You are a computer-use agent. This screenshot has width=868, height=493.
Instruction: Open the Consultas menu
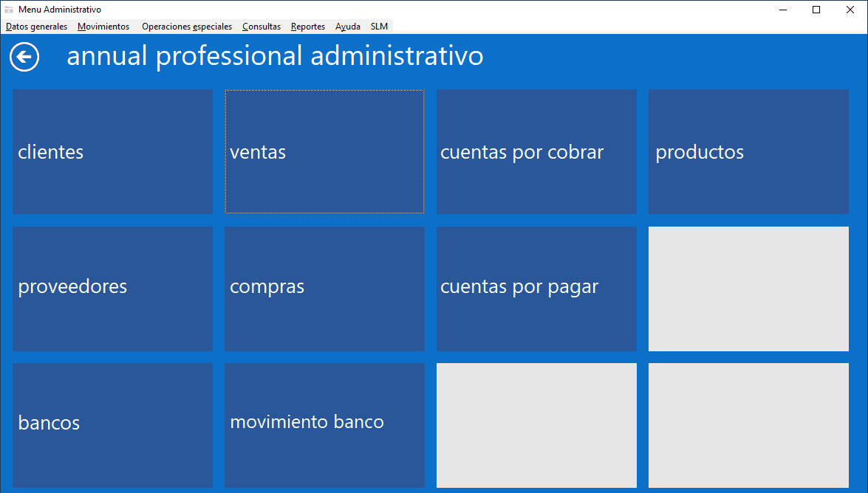262,27
